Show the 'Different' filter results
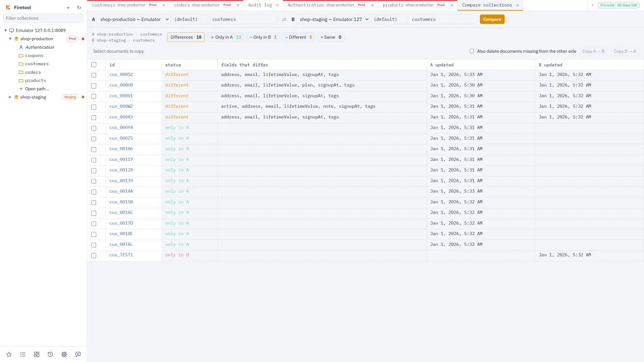Viewport: 644px width, 362px height. click(x=298, y=38)
